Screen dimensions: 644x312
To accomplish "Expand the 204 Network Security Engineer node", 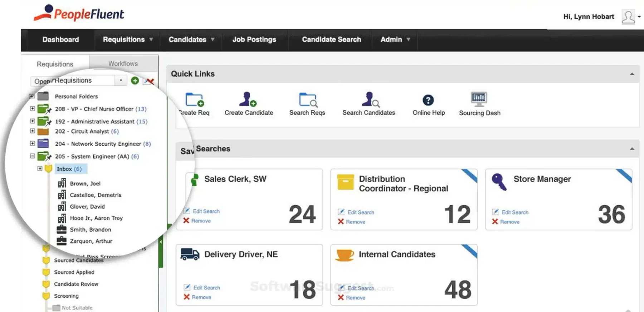I will coord(33,143).
